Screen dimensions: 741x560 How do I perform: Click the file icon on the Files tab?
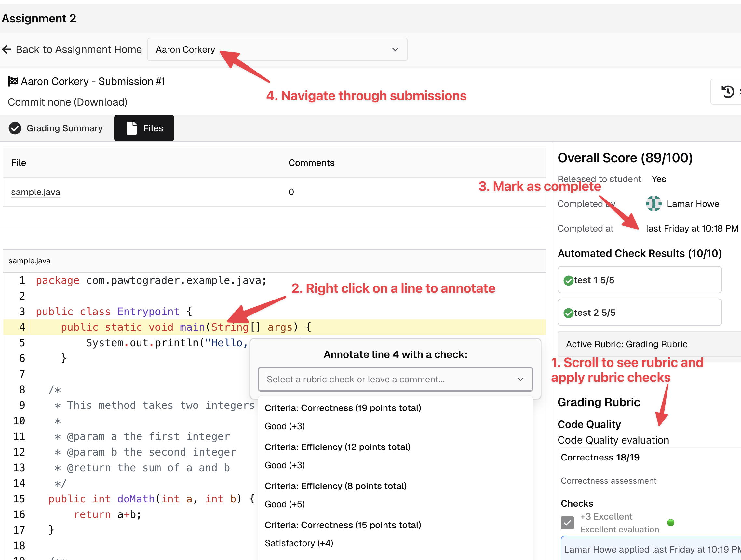131,128
